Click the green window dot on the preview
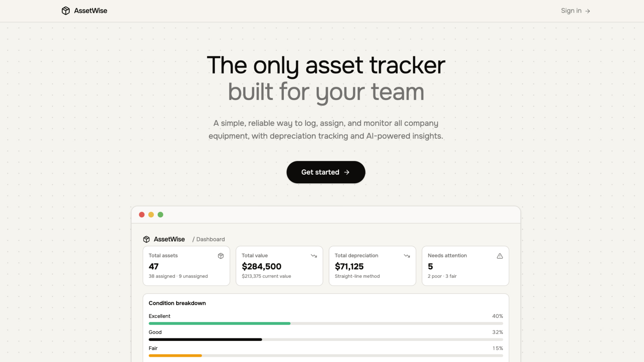 coord(160,215)
